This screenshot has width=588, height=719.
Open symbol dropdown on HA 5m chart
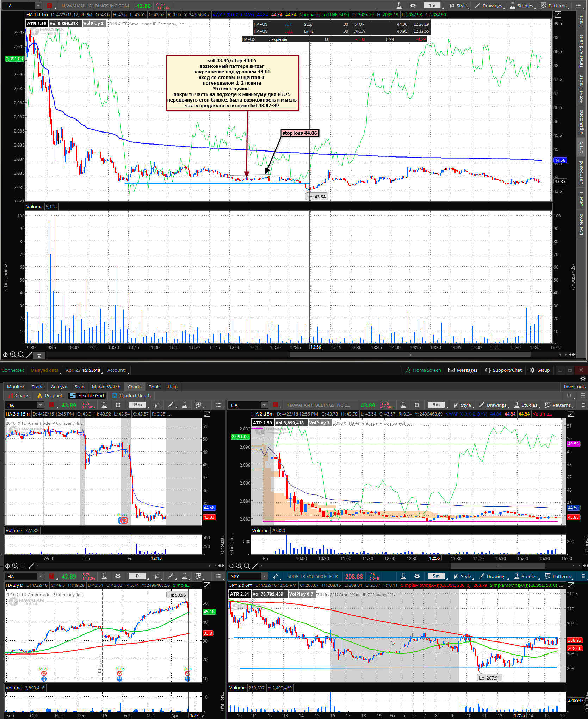264,405
